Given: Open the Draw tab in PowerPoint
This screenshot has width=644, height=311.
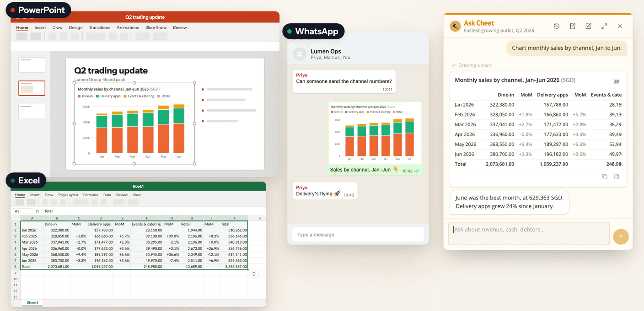Looking at the screenshot, I should coord(57,27).
